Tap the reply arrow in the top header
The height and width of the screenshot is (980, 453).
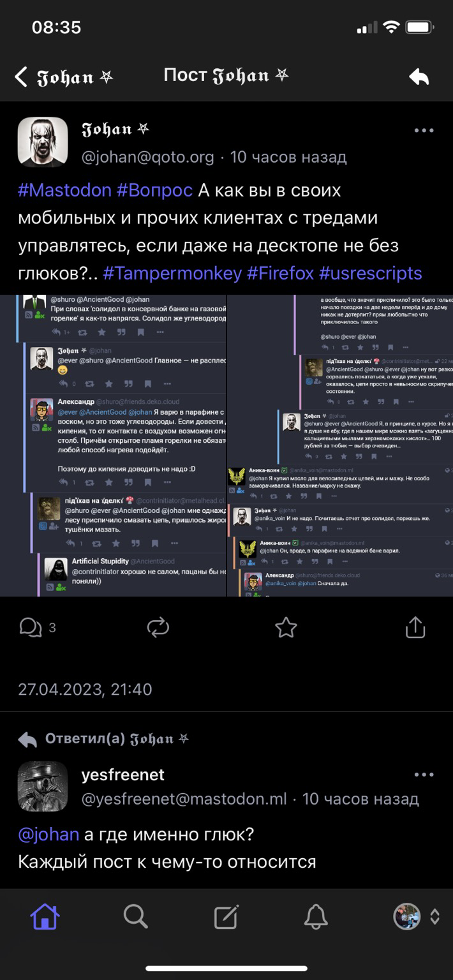419,77
